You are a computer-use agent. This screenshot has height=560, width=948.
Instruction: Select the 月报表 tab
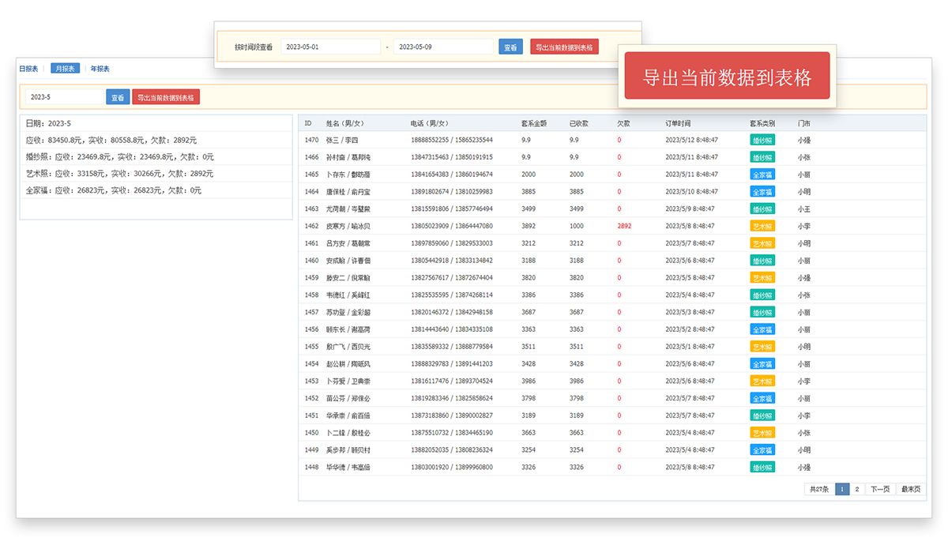pyautogui.click(x=65, y=69)
